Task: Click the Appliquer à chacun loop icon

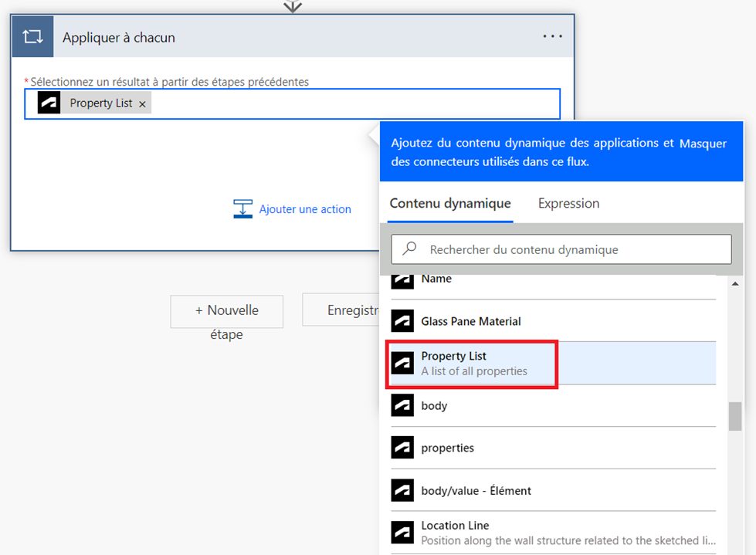Action: [32, 36]
